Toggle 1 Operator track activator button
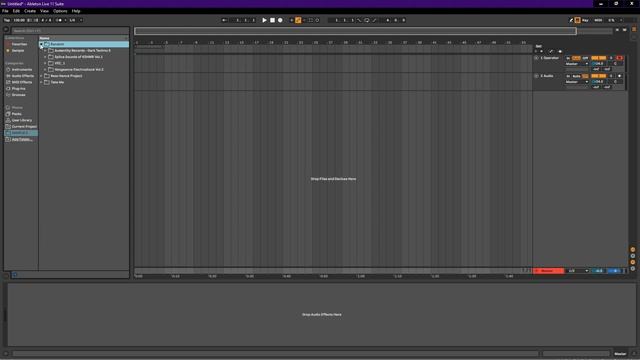Image resolution: width=640 pixels, height=360 pixels. [599, 58]
